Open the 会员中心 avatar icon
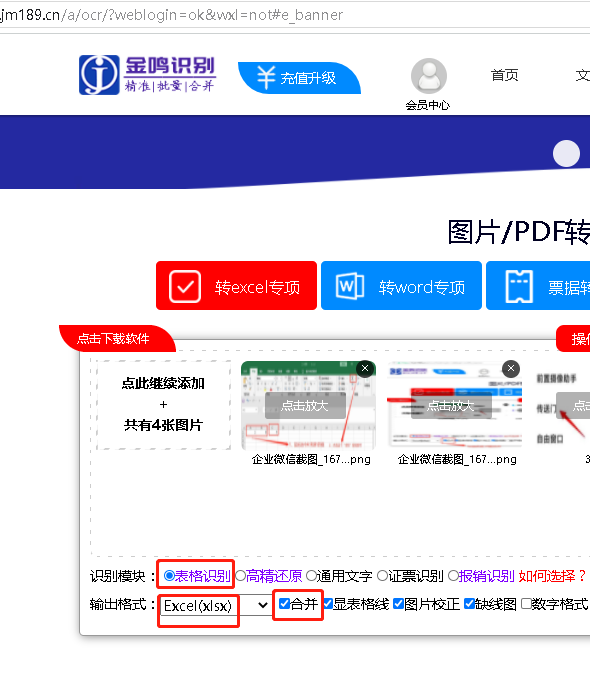The image size is (590, 682). [429, 76]
